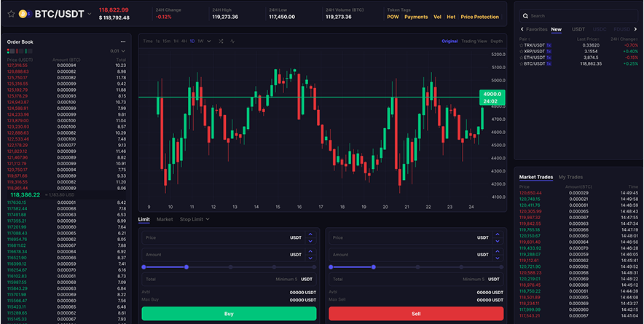The width and height of the screenshot is (644, 324).
Task: Star the TRX/USDT pair in the list
Action: coord(521,45)
